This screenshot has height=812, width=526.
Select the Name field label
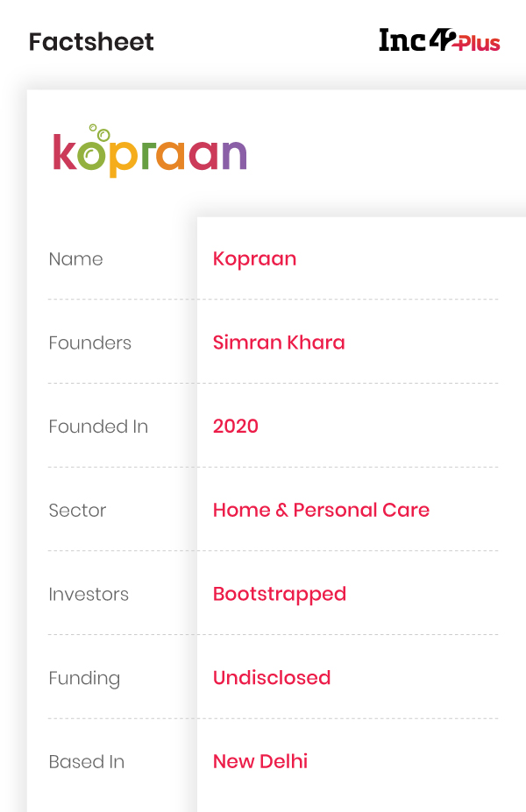pos(75,259)
